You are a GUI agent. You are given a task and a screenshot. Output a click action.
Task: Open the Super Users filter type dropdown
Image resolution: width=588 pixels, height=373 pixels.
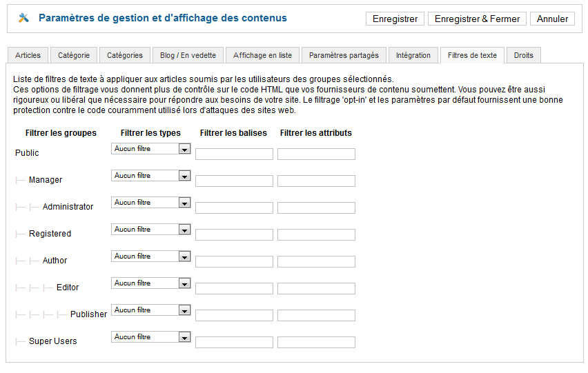(150, 337)
